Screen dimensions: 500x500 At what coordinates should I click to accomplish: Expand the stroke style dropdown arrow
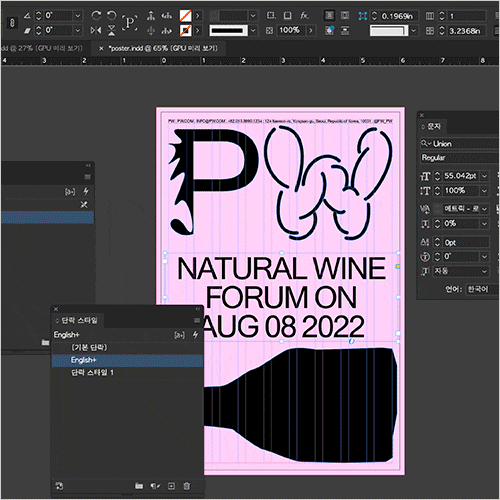(253, 31)
